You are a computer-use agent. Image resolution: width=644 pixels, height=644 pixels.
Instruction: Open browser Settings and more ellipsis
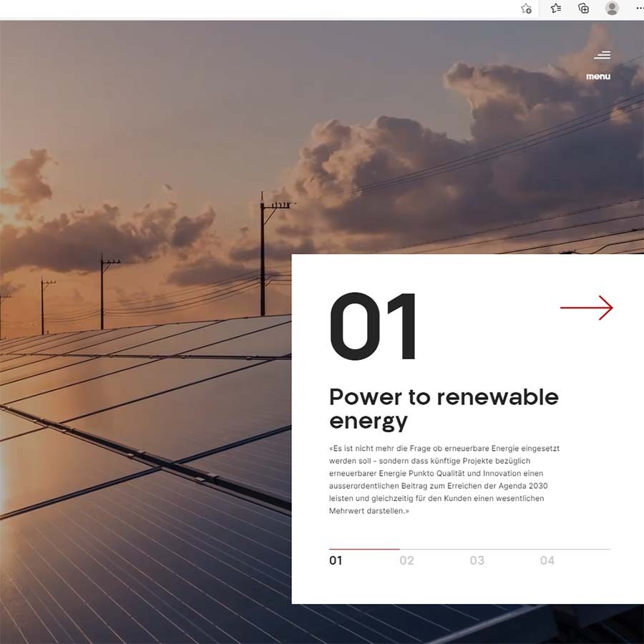coord(640,8)
